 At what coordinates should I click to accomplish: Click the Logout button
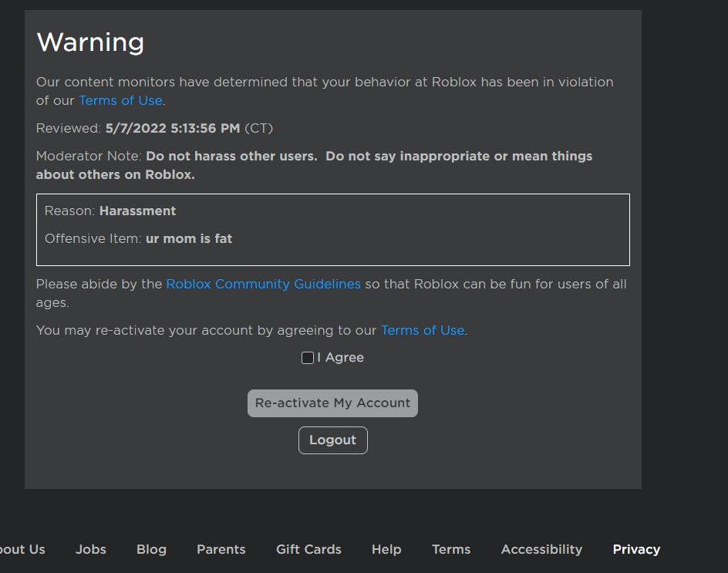click(x=333, y=440)
